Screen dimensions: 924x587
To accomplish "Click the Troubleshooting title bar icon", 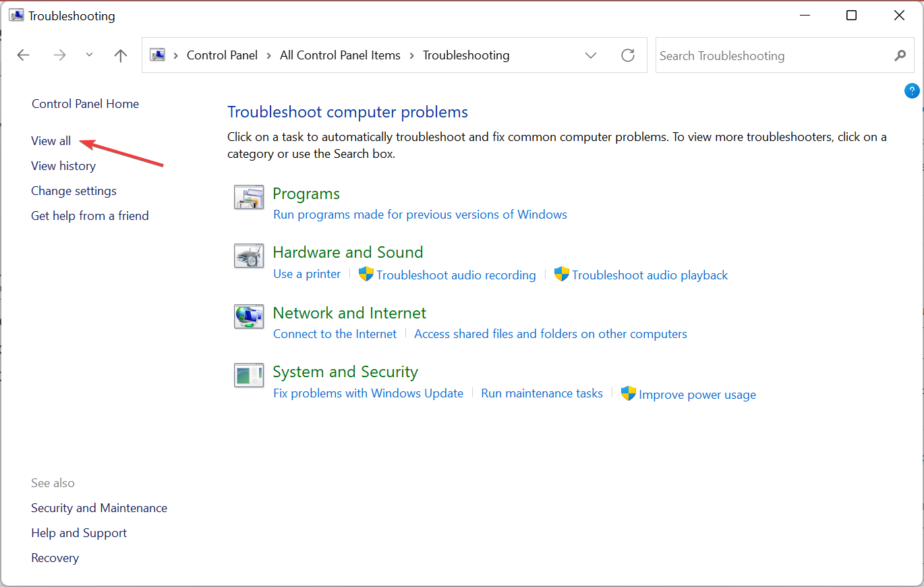I will click(x=16, y=15).
